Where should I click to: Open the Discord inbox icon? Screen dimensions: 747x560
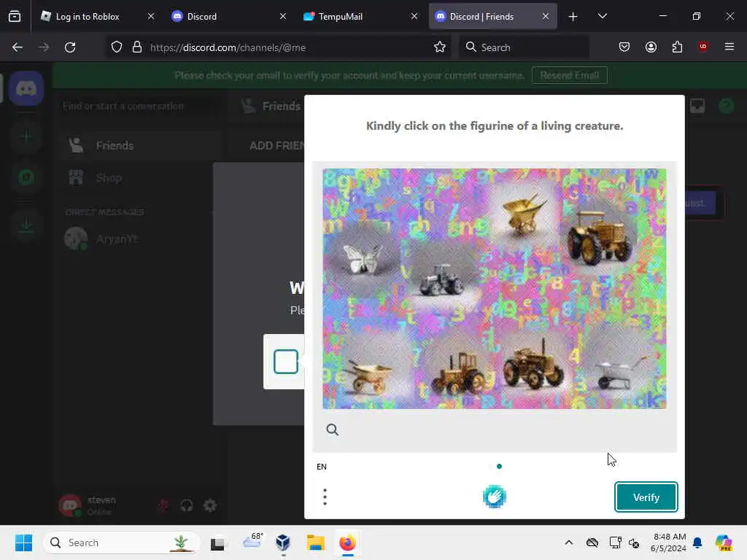pyautogui.click(x=697, y=106)
